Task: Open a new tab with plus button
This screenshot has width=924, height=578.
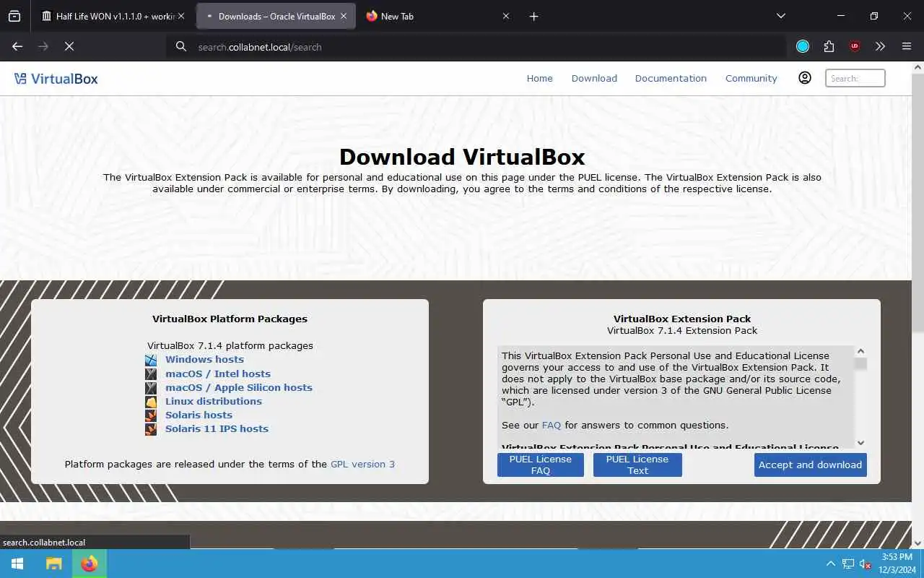Action: [x=533, y=16]
